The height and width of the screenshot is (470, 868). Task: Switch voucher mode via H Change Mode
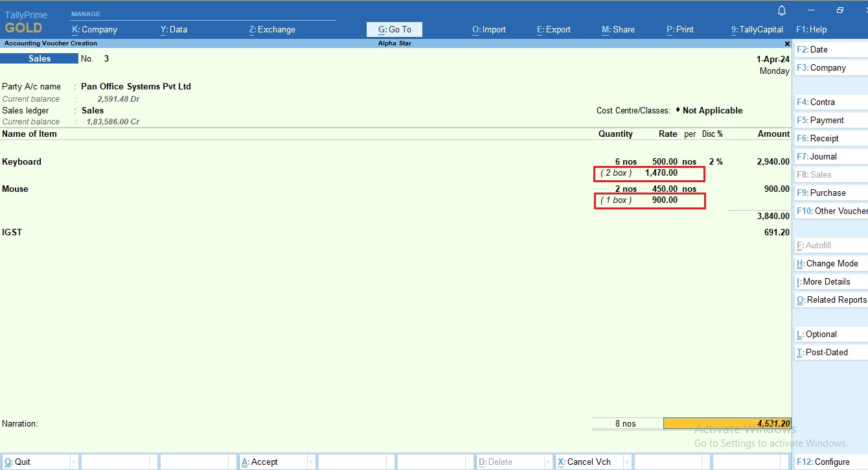(830, 263)
